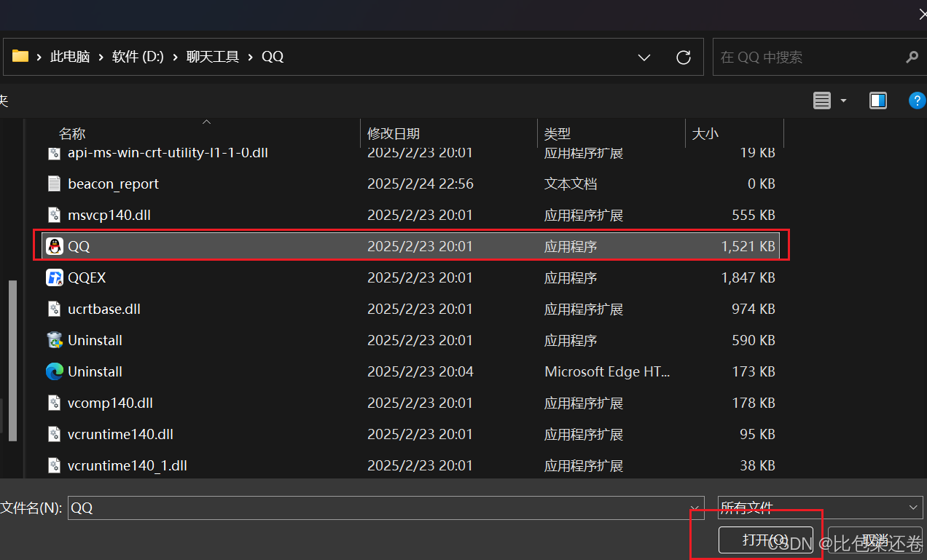927x560 pixels.
Task: Select the QQEX application icon
Action: click(x=55, y=277)
